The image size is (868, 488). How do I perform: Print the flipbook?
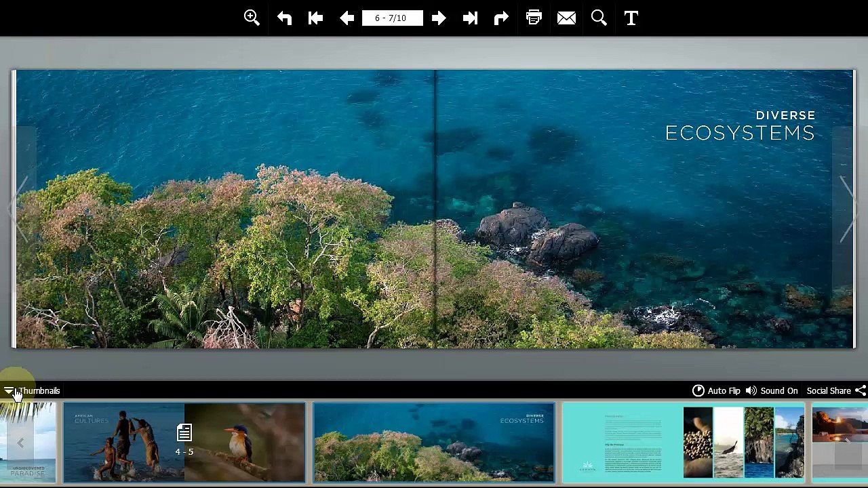534,18
